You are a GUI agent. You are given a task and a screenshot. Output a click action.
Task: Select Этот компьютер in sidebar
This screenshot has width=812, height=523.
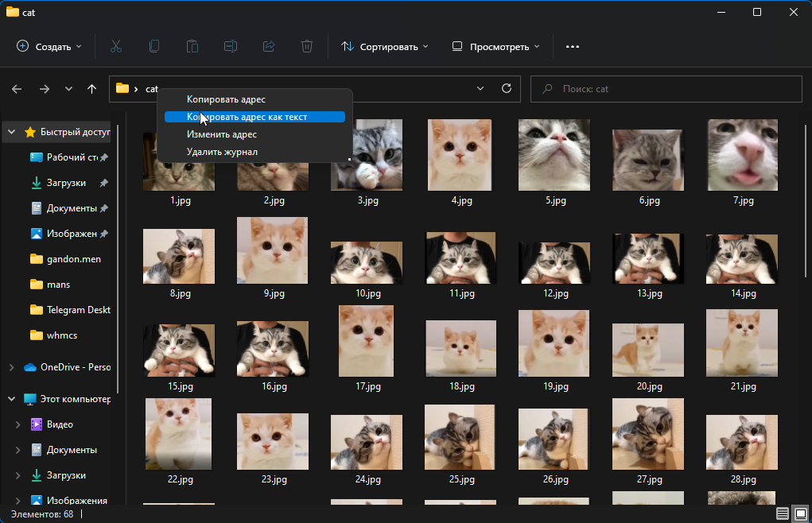click(x=68, y=399)
